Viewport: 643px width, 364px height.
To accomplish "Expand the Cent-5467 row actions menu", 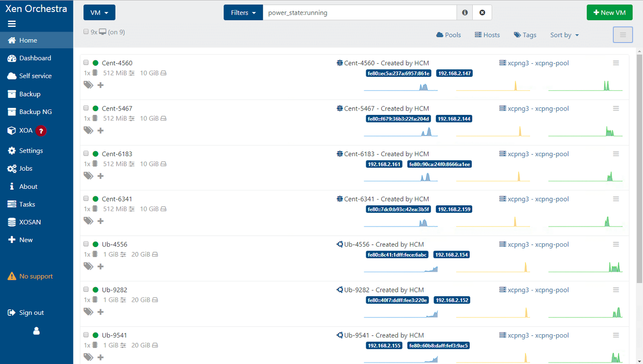I will pyautogui.click(x=616, y=108).
